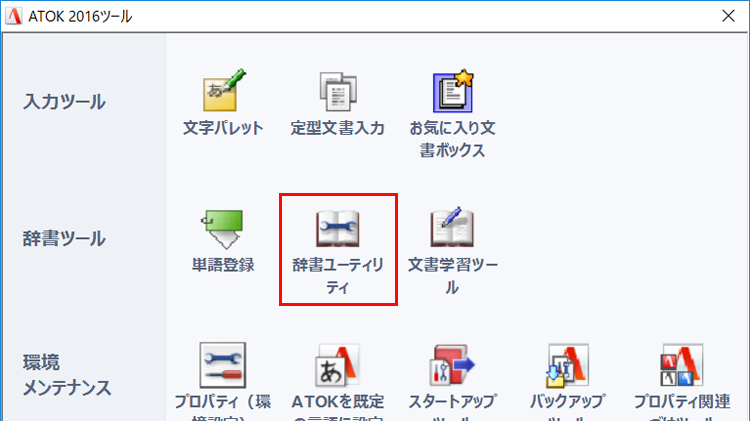Click the ATOK logo in the title bar
The image size is (750, 421).
pyautogui.click(x=14, y=16)
